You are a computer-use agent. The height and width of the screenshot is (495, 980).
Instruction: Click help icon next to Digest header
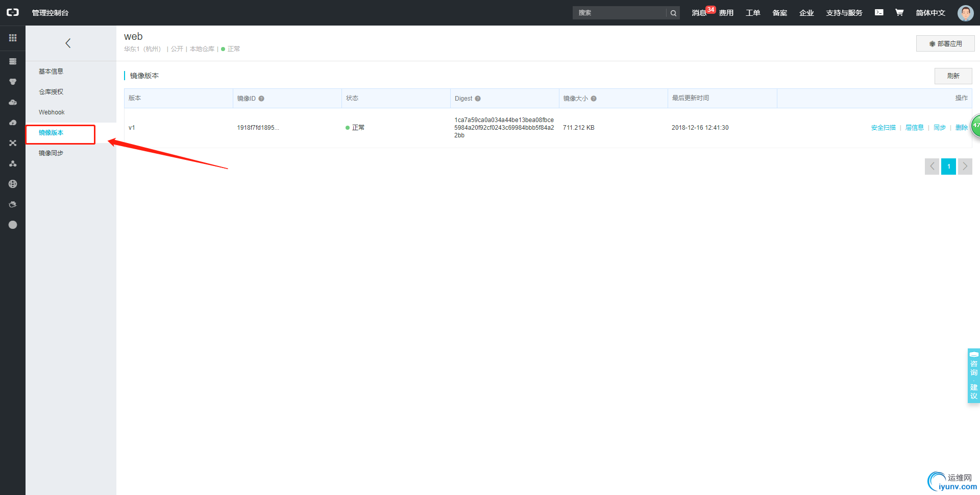pyautogui.click(x=478, y=99)
